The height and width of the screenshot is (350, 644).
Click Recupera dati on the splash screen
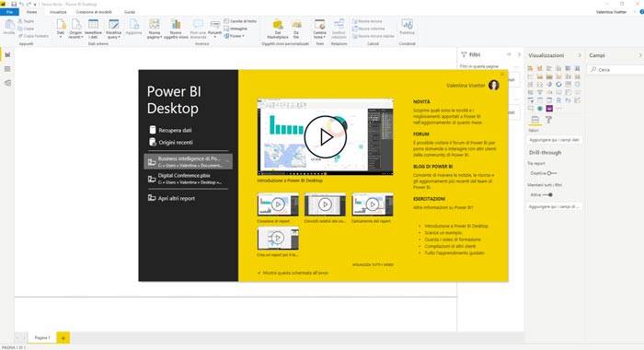point(170,130)
